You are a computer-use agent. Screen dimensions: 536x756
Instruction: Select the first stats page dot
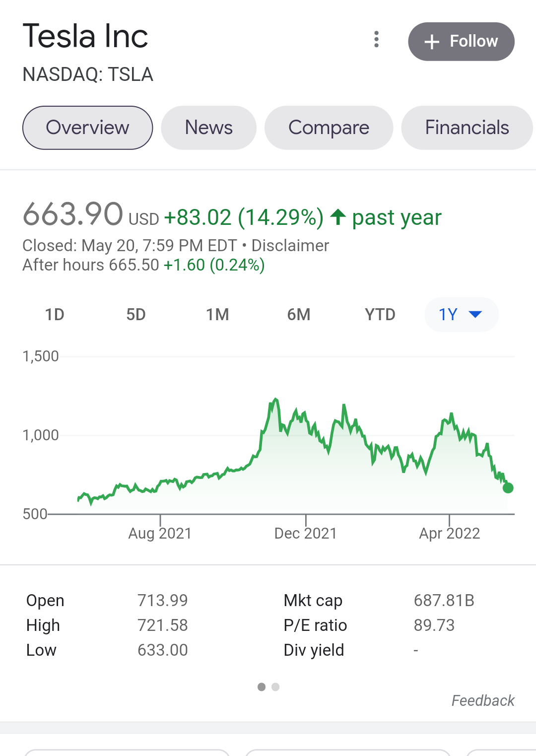[262, 687]
